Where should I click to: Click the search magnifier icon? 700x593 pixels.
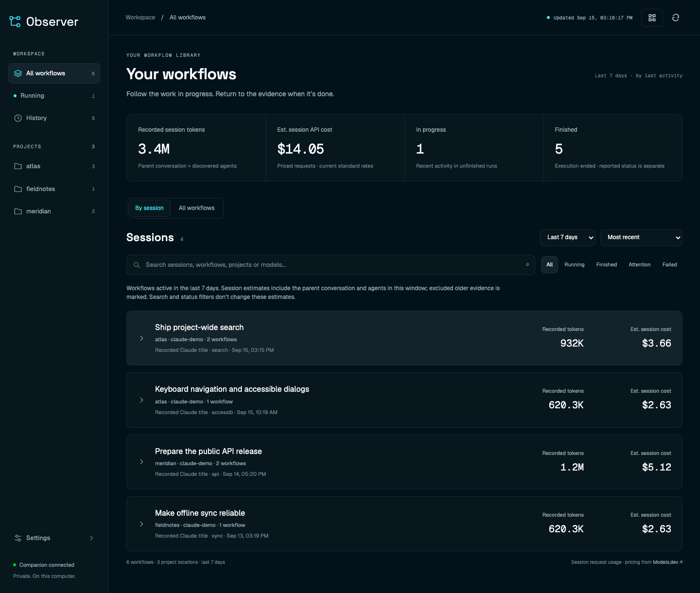click(x=137, y=265)
